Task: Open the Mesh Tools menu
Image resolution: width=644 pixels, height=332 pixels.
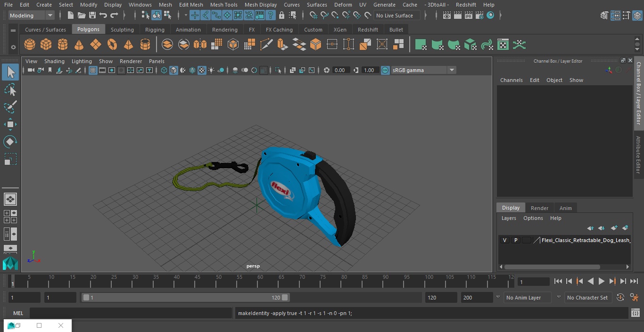Action: pyautogui.click(x=223, y=5)
